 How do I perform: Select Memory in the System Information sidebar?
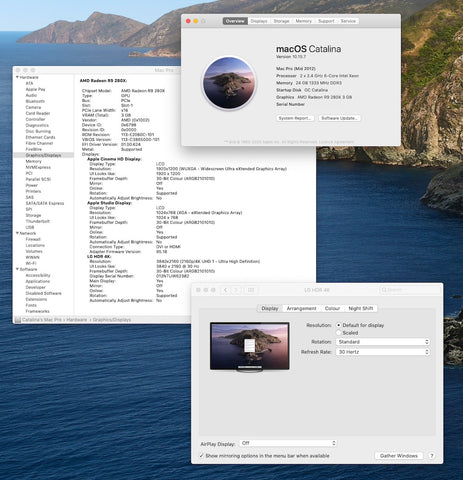tap(34, 161)
